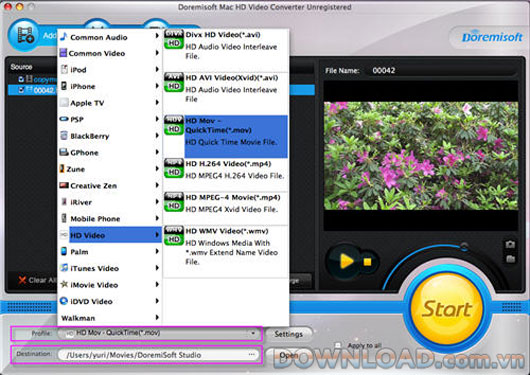530x375 pixels.
Task: Open the Profile dropdown arrow
Action: click(x=253, y=333)
